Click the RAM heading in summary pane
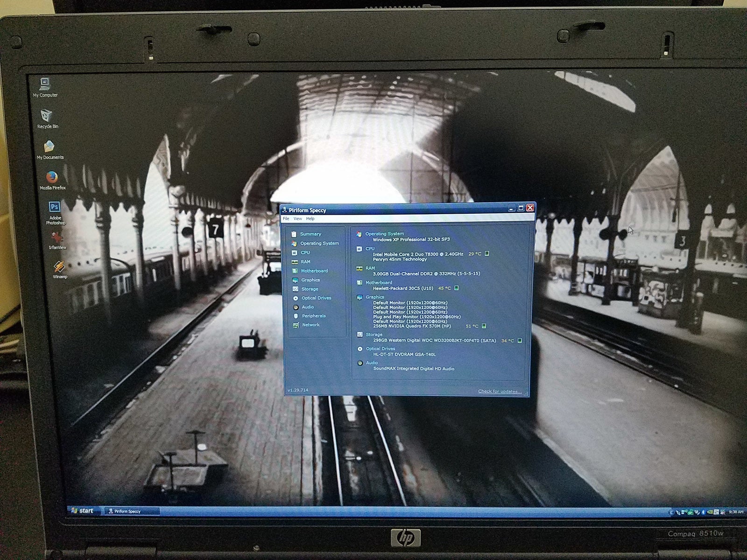 (x=370, y=268)
